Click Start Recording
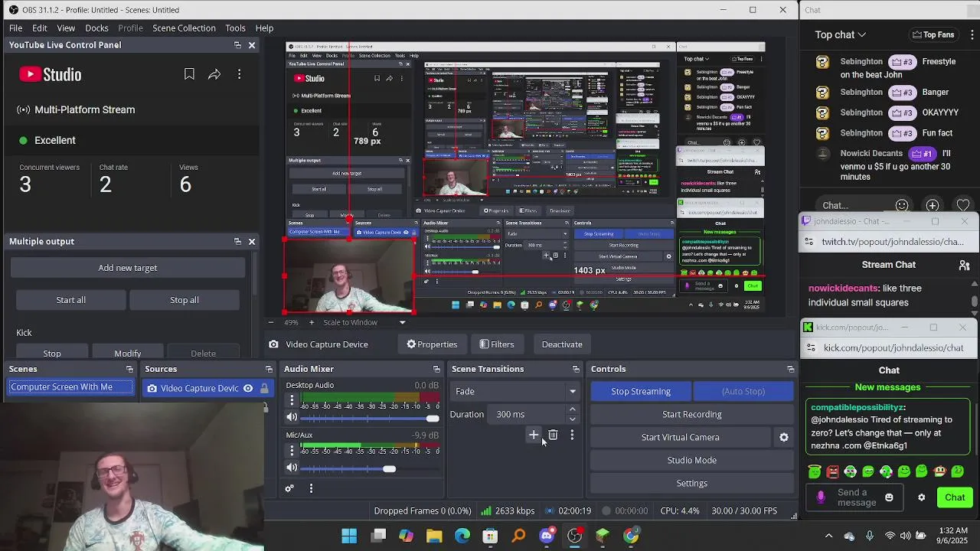The image size is (980, 551). pos(691,414)
